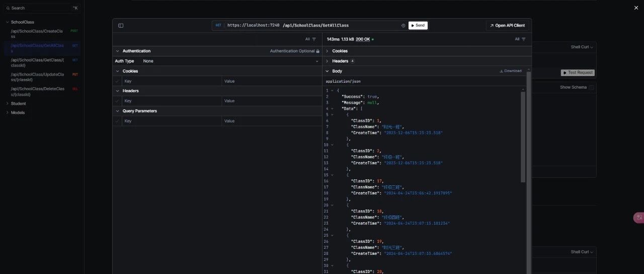Expand the Student group in sidebar
The width and height of the screenshot is (644, 274).
18,104
